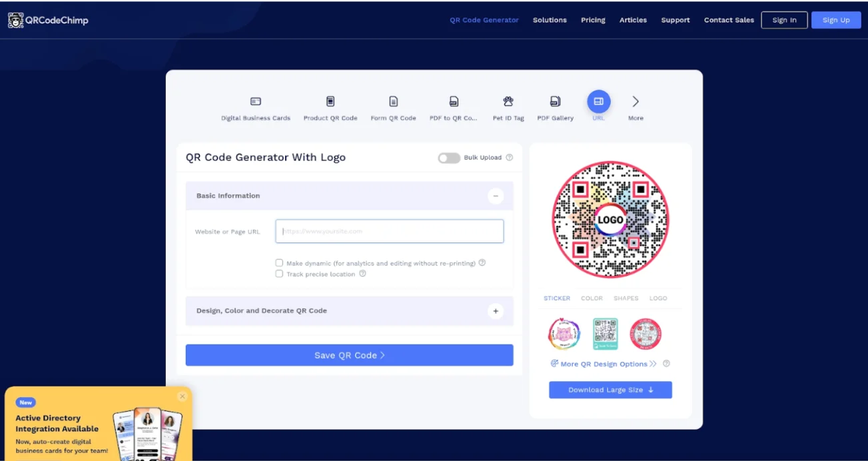Screen dimensions: 868x461
Task: Click Download Large Size button
Action: point(610,390)
